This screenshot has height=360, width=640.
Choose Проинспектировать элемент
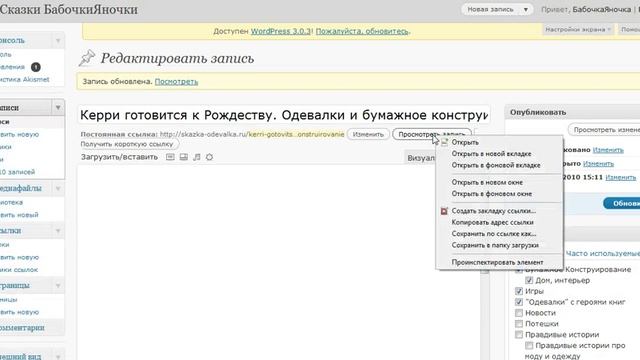499,262
